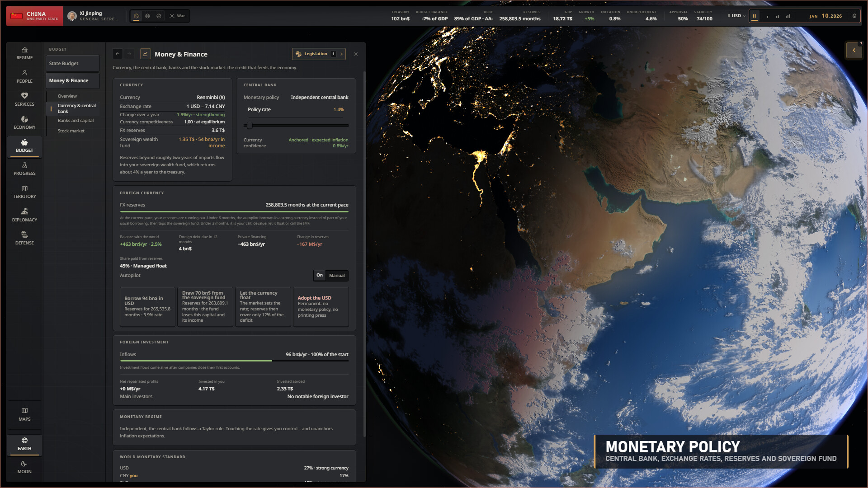The image size is (868, 488).
Task: Select Currency & central bank submenu item
Action: (x=73, y=108)
